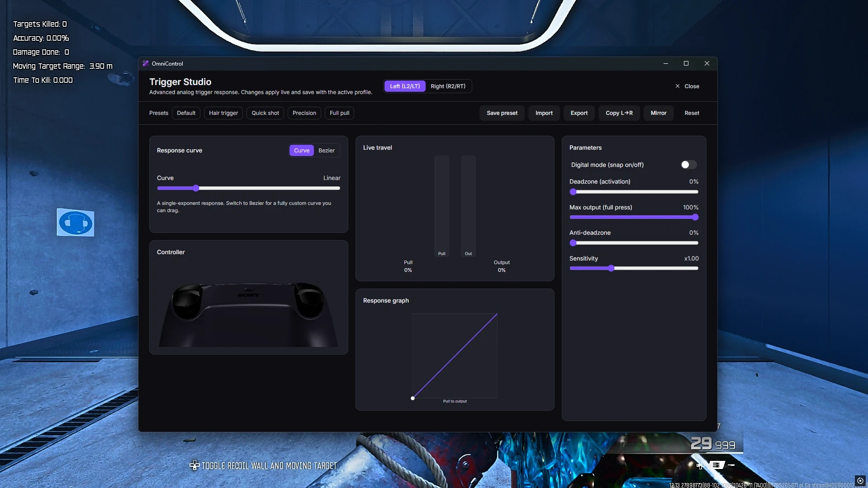The width and height of the screenshot is (868, 488).
Task: Switch to the Right (R2/RT) trigger tab
Action: (448, 86)
